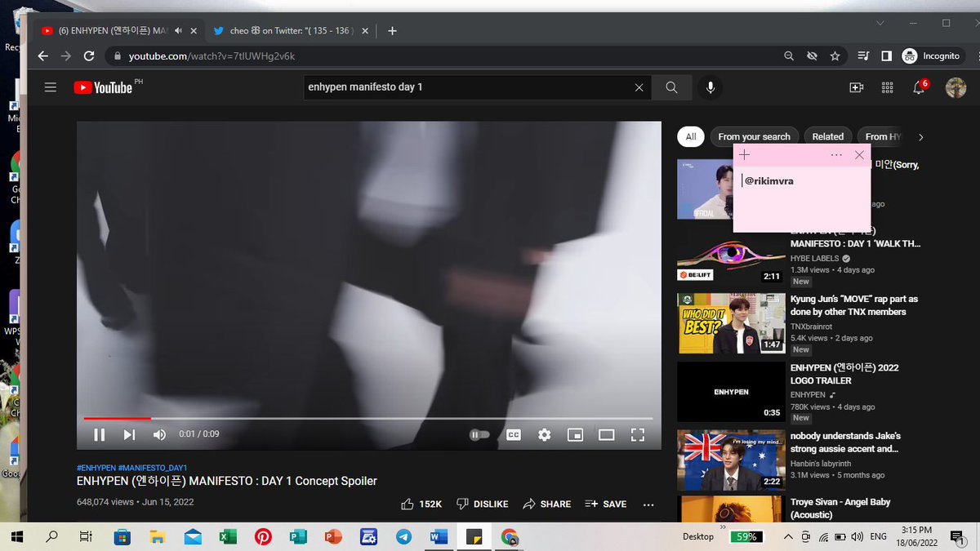Toggle theater mode
The width and height of the screenshot is (980, 551).
[x=606, y=435]
